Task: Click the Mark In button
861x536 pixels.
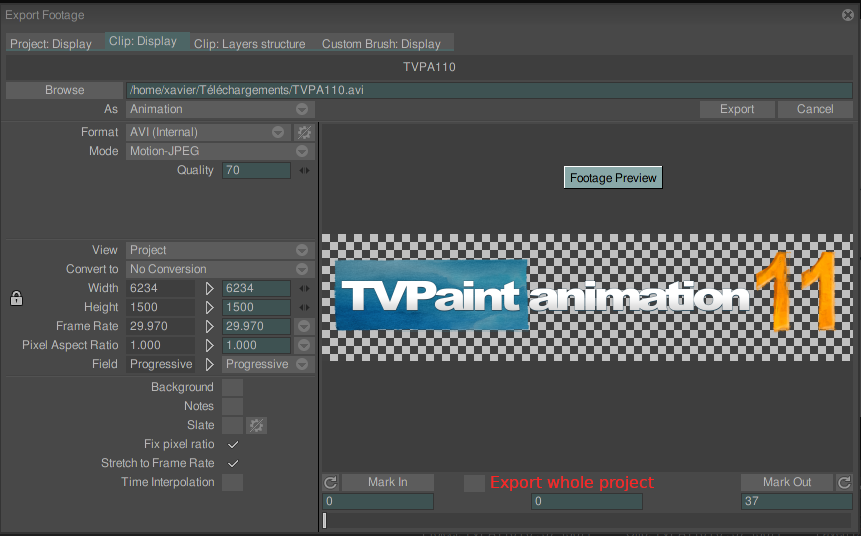Action: (x=388, y=483)
